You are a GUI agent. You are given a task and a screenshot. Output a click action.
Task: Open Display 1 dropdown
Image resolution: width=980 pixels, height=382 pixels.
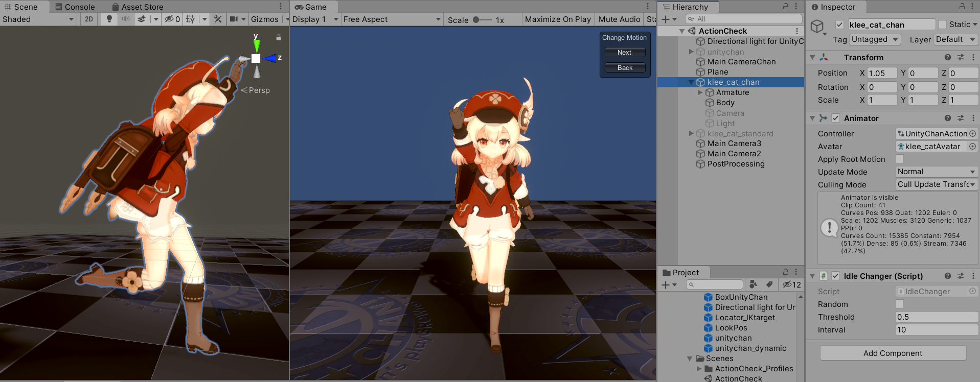point(315,19)
